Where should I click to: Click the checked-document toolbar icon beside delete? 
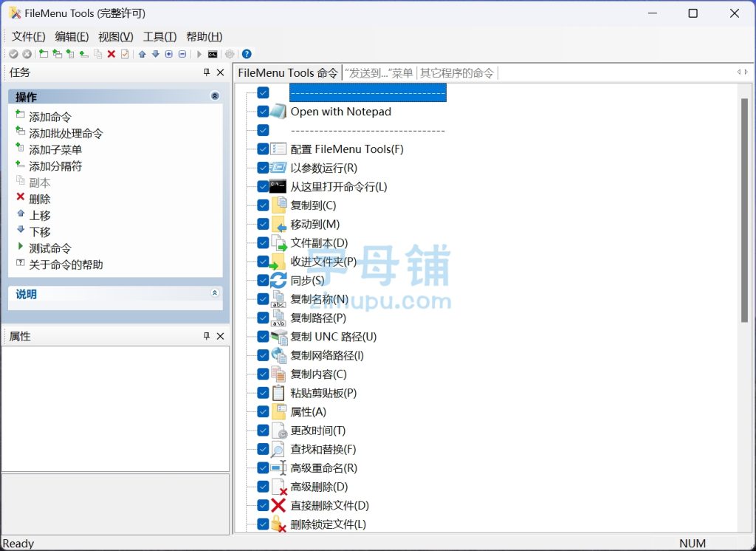pyautogui.click(x=125, y=54)
